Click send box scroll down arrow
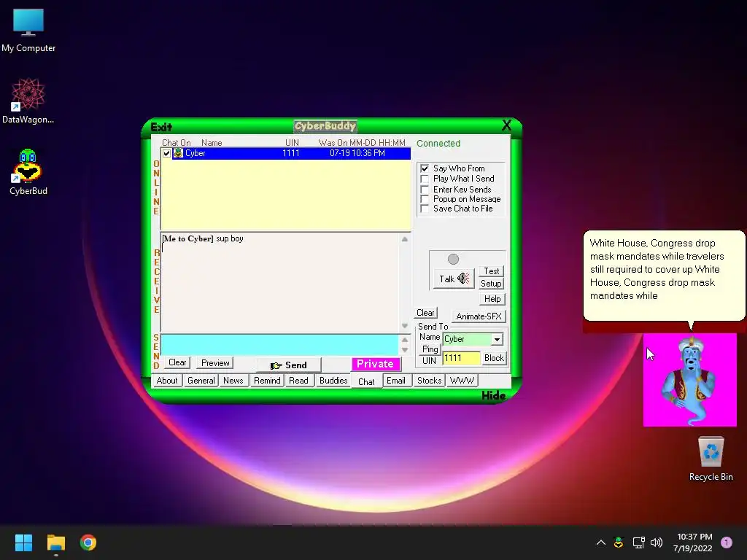The image size is (747, 560). click(x=404, y=350)
